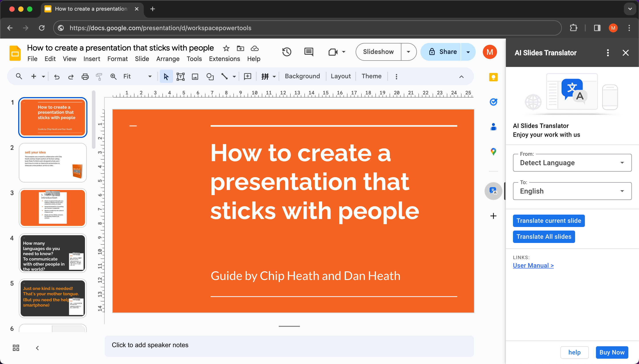The height and width of the screenshot is (364, 639).
Task: Open the Tools menu
Action: click(x=194, y=59)
